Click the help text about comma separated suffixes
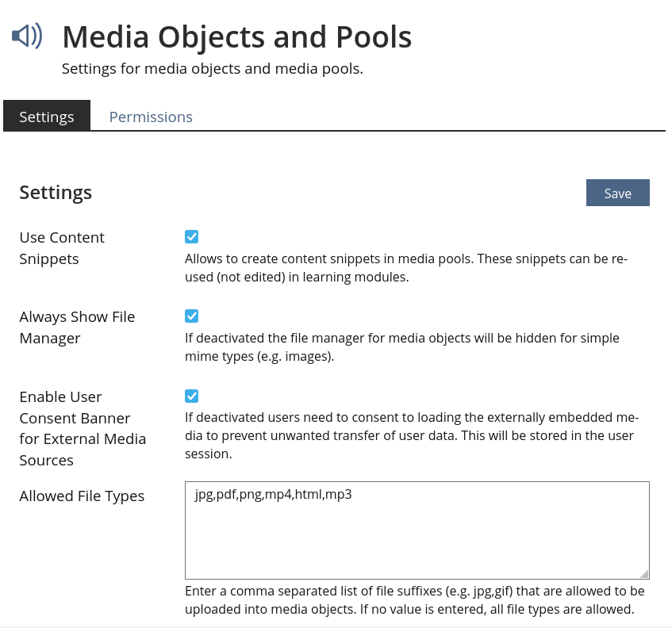672x628 pixels. coord(414,600)
